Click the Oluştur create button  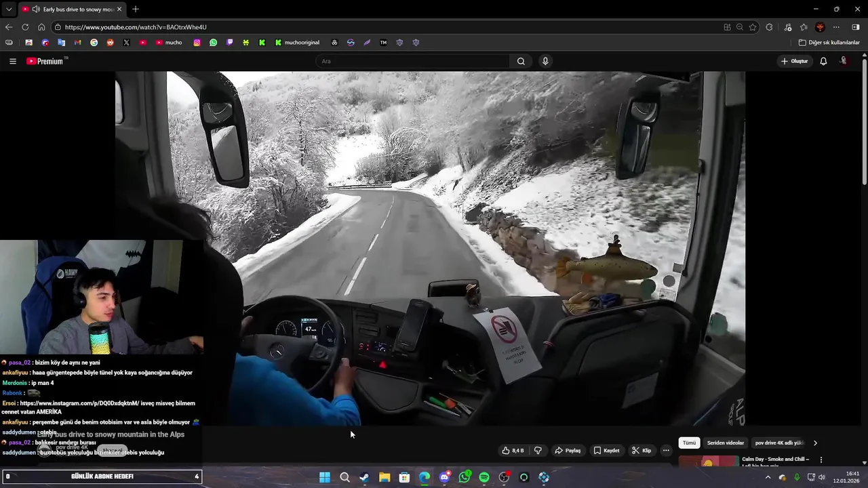coord(794,61)
